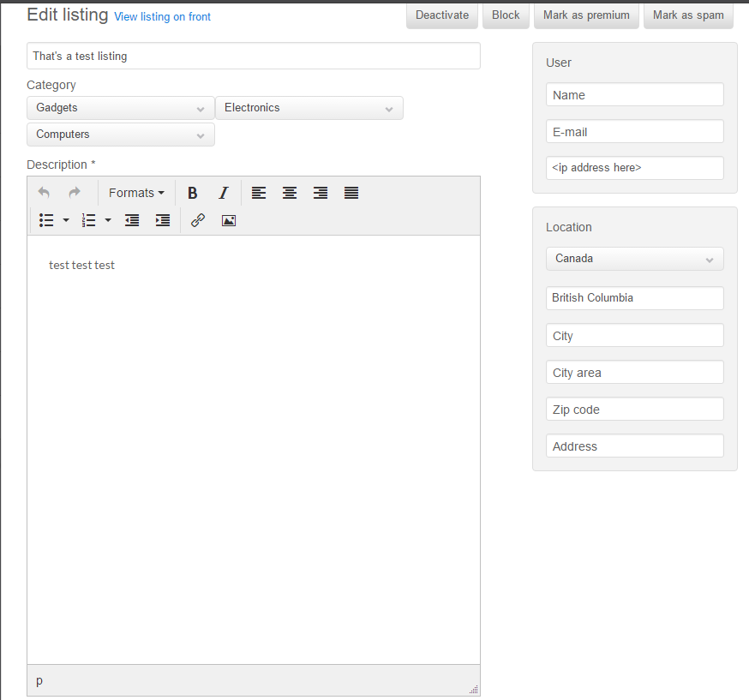Click the ip address field

[635, 168]
